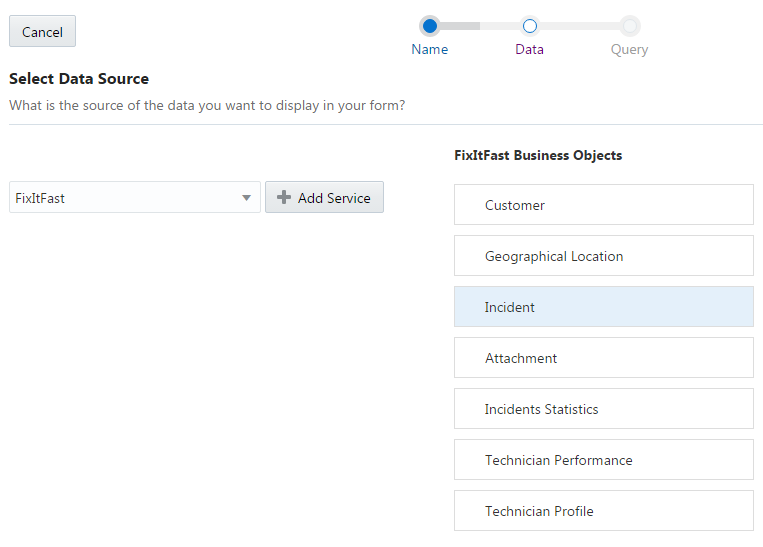Select the Data step circle
Image resolution: width=763 pixels, height=547 pixels.
click(x=530, y=26)
